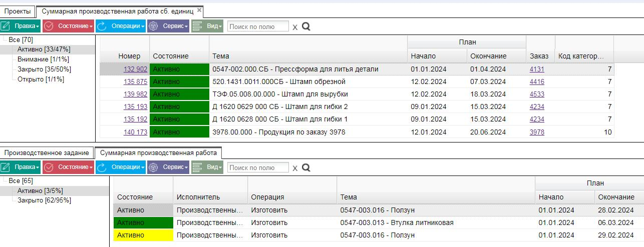
Task: Select the Закрыто [62/95%] filter
Action: tap(44, 200)
